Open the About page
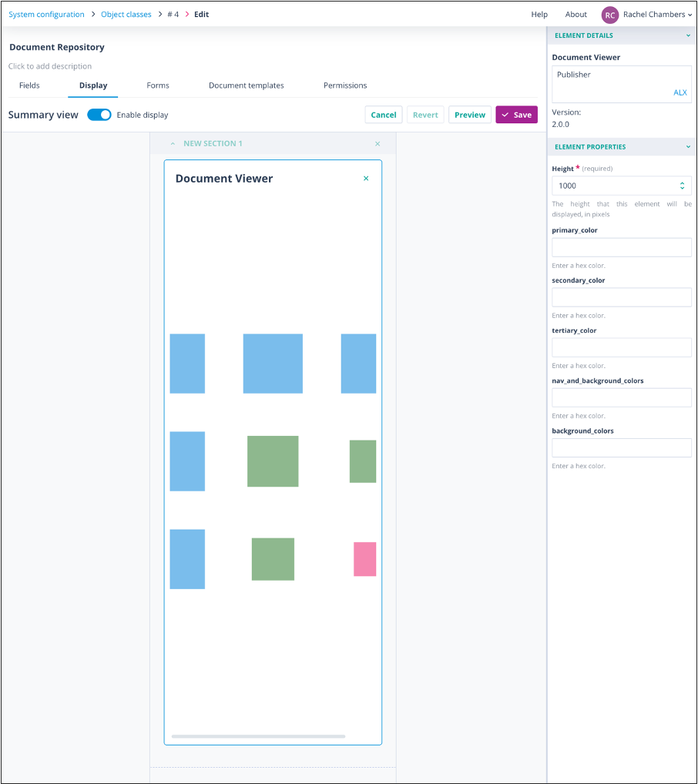This screenshot has height=784, width=698. click(x=576, y=15)
